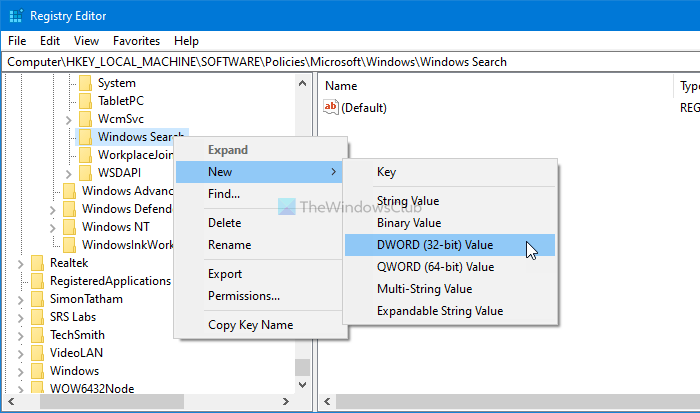Select the (Default) string value icon
Screen dimensions: 700x413
(332, 107)
